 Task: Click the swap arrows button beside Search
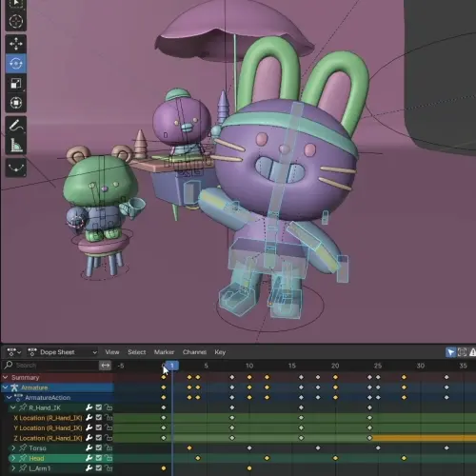(x=106, y=366)
